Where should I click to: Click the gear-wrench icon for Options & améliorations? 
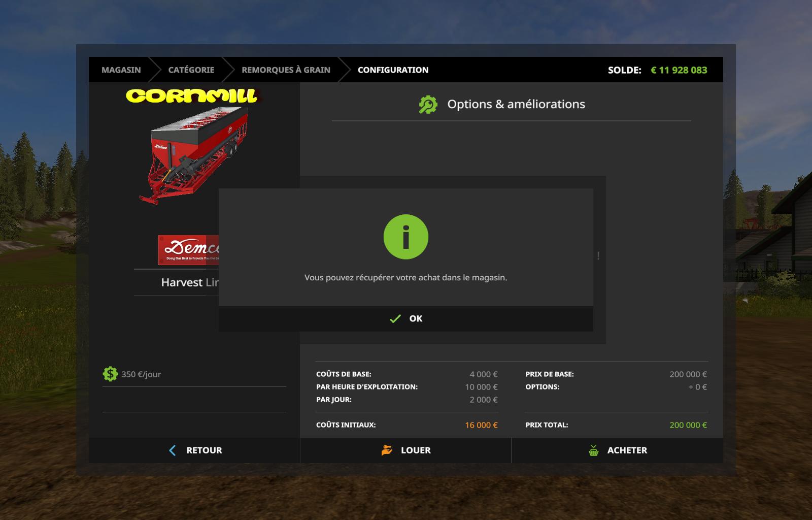click(x=428, y=105)
